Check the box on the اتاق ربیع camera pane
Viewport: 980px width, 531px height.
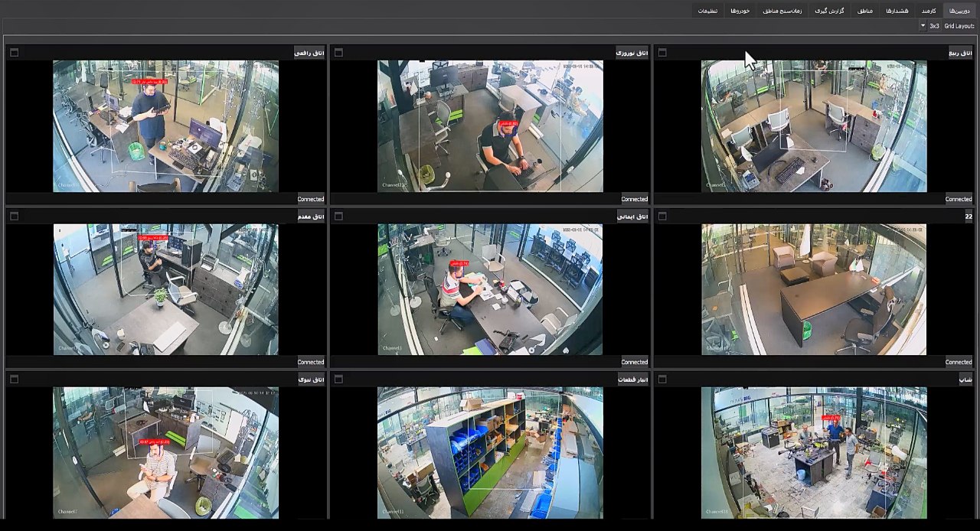(x=662, y=53)
